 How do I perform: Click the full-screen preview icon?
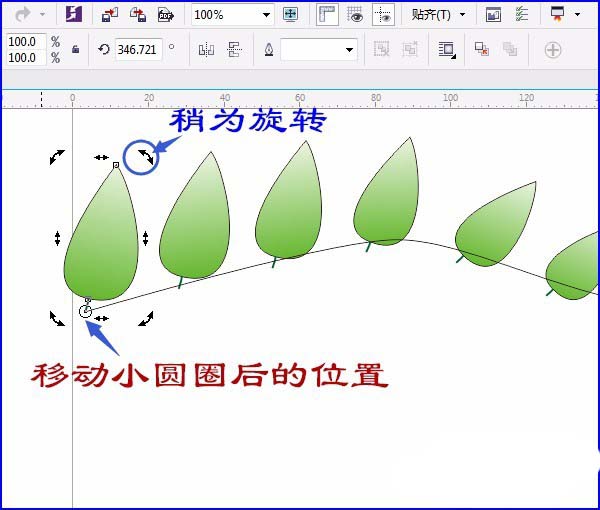pos(290,15)
